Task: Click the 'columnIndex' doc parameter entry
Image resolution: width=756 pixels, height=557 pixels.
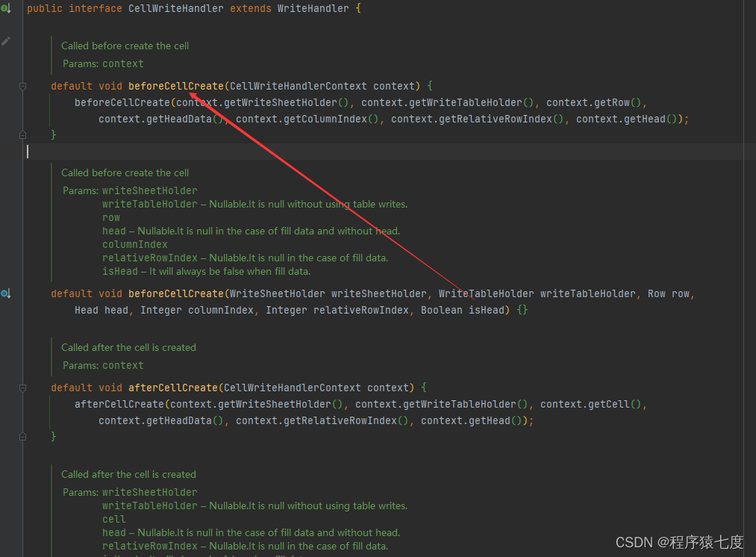Action: point(135,244)
